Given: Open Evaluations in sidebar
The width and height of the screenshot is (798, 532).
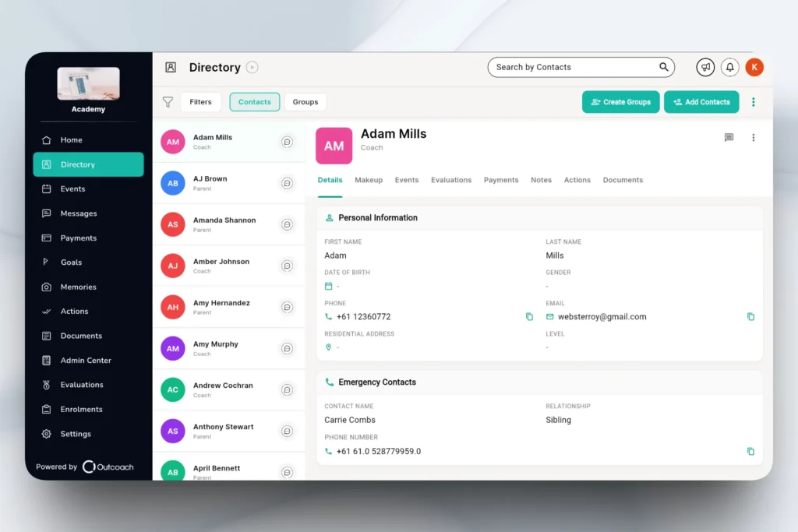Looking at the screenshot, I should [89, 385].
